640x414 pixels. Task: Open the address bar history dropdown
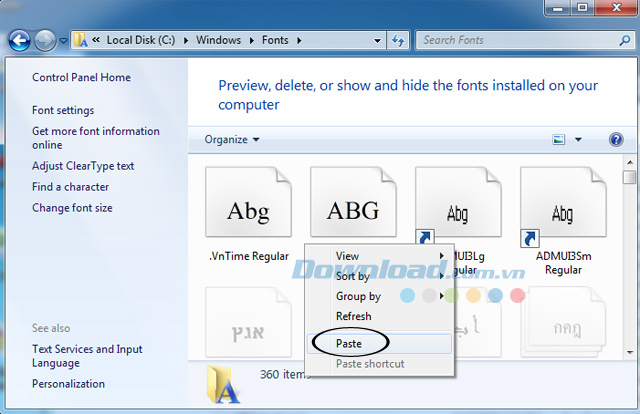(378, 40)
